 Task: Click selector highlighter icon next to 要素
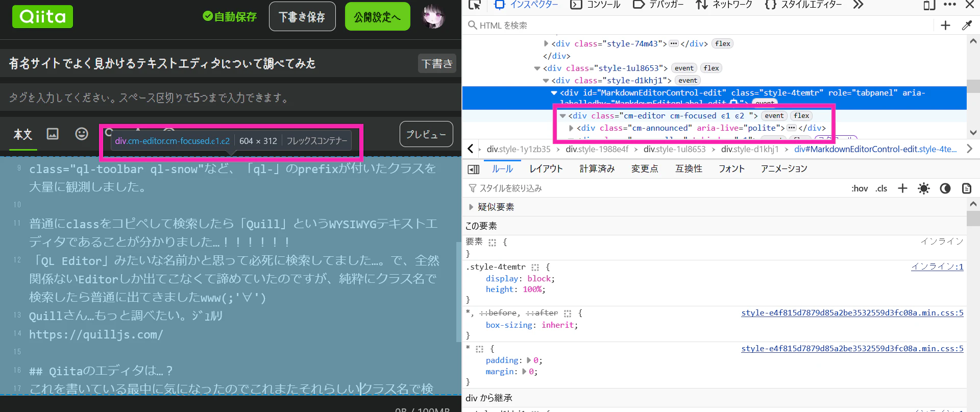tap(492, 243)
